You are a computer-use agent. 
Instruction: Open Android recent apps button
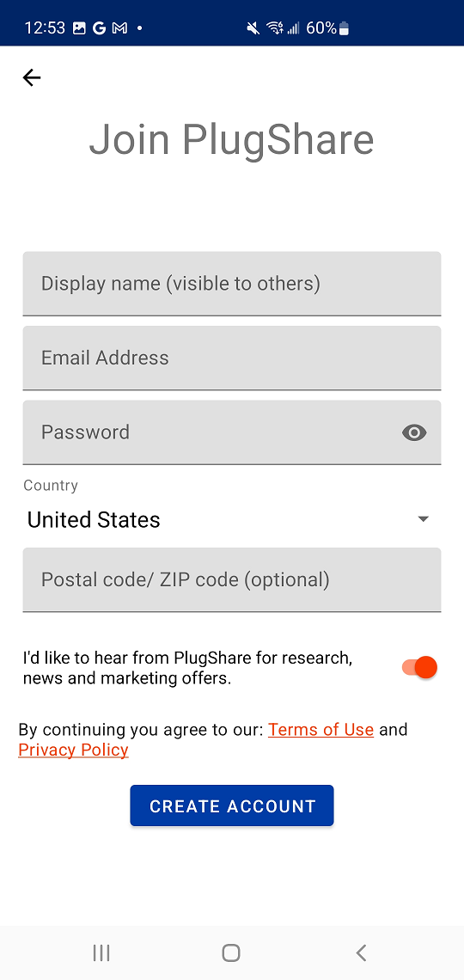101,952
